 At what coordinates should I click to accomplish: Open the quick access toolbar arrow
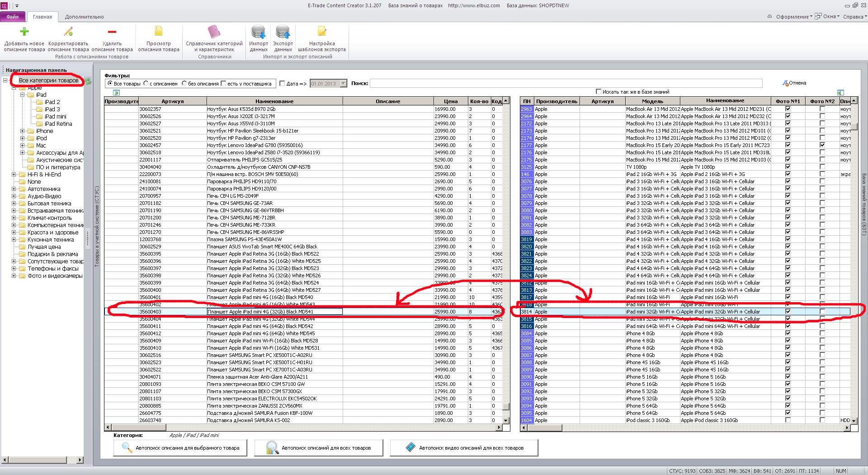[x=17, y=6]
